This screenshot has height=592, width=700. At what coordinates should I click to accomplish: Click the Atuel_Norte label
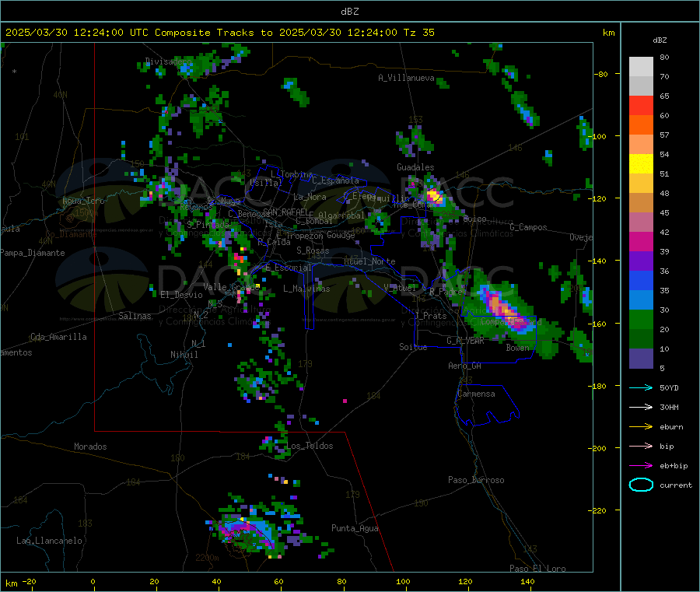pyautogui.click(x=369, y=261)
